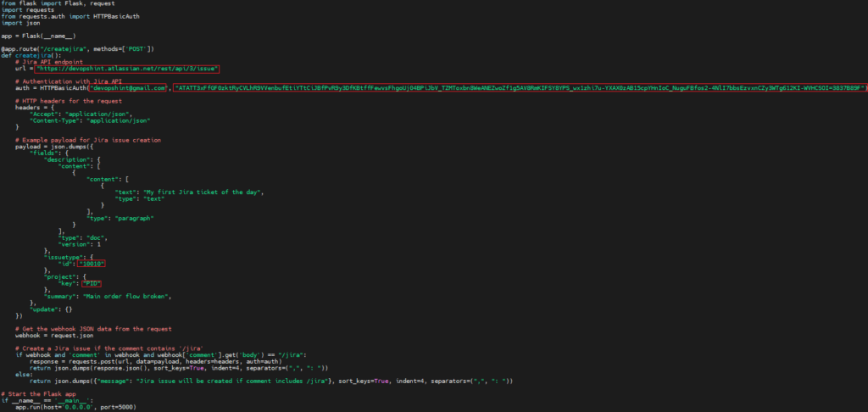Click the app.run host port 5000 line

(75, 407)
